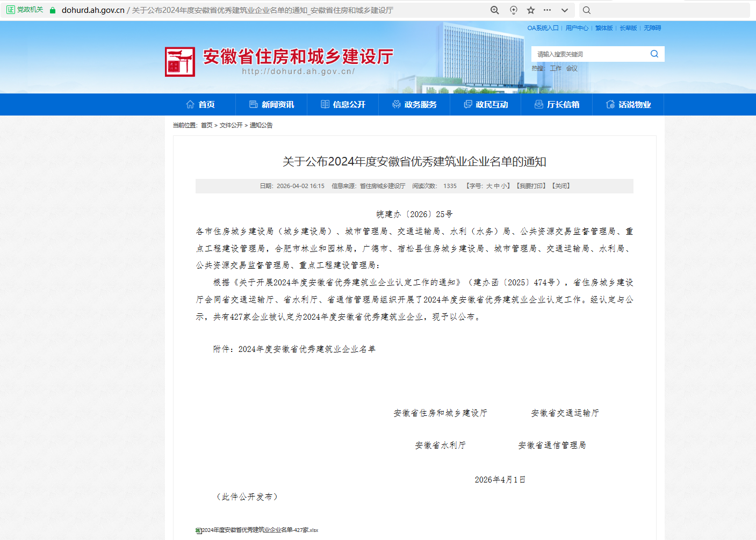Screen dimensions: 756x540
Task: Click the 我要打印 print link
Action: [532, 186]
